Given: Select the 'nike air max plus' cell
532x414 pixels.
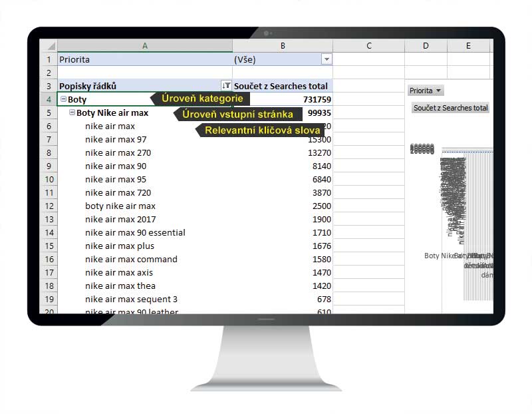Looking at the screenshot, I should coord(145,246).
